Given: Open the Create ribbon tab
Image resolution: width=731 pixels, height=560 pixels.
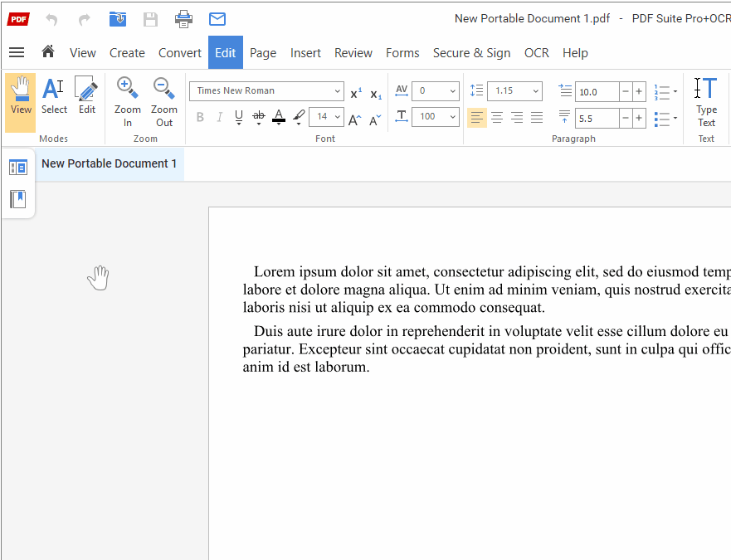Looking at the screenshot, I should tap(127, 53).
